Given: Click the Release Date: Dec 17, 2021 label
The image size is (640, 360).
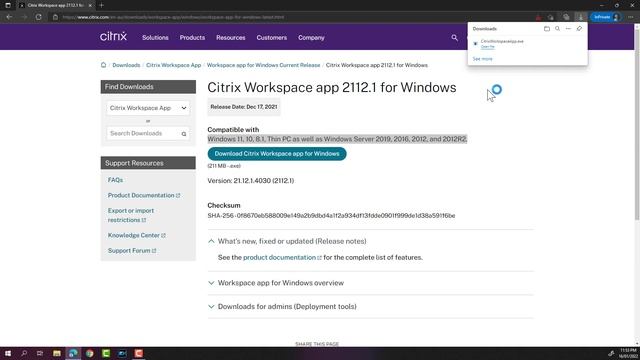Looking at the screenshot, I should pos(244,107).
